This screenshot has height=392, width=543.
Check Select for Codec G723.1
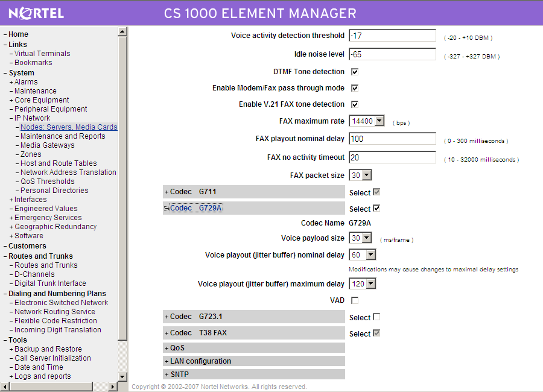tap(376, 317)
